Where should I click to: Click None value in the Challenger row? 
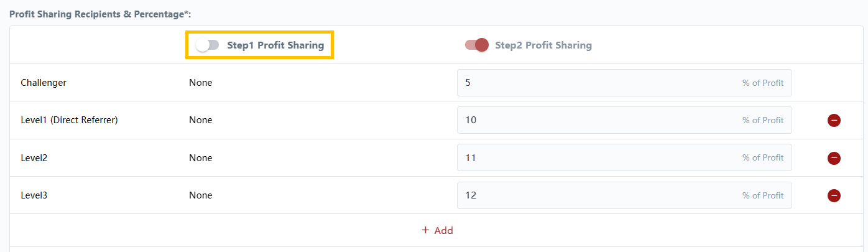(200, 83)
